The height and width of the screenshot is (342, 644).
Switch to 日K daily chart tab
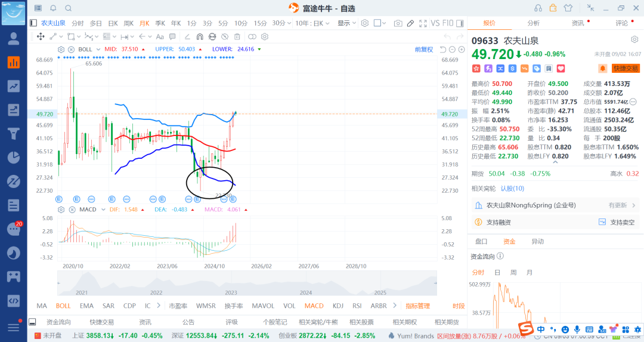(x=113, y=23)
